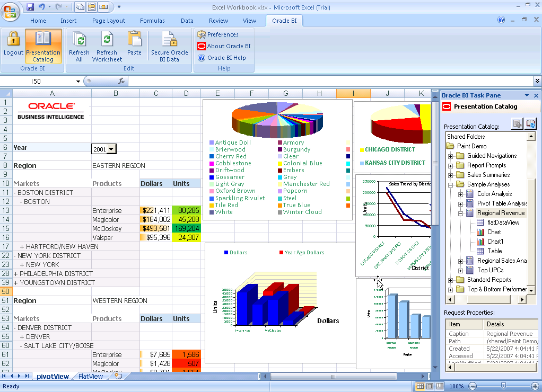Open the task pane options dropdown arrow

point(527,95)
